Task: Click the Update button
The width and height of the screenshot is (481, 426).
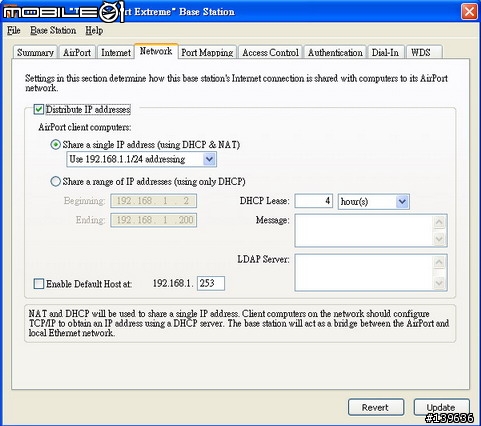Action: click(441, 407)
